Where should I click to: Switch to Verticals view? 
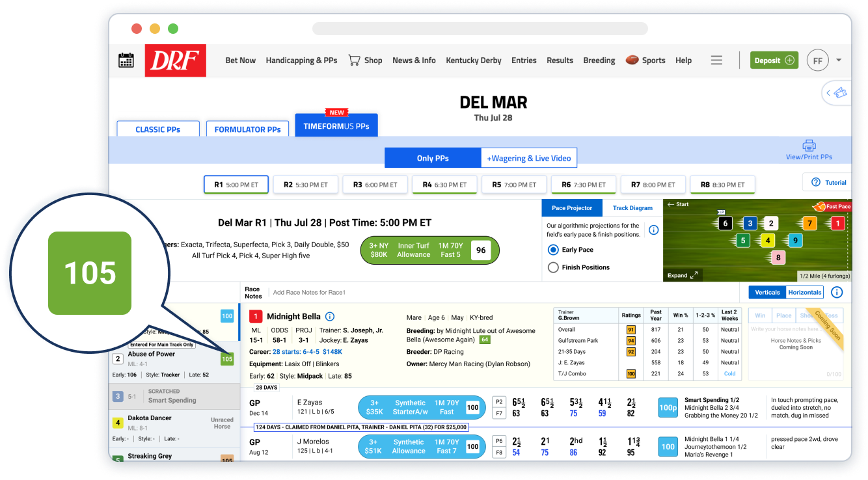point(767,292)
